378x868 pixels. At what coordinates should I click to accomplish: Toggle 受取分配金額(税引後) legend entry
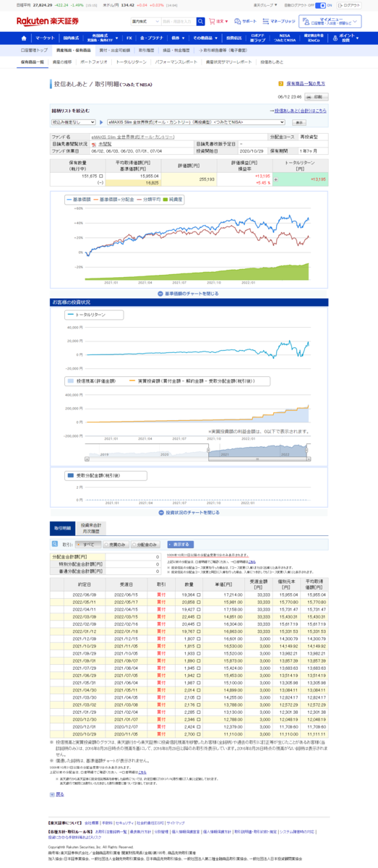[x=93, y=475]
